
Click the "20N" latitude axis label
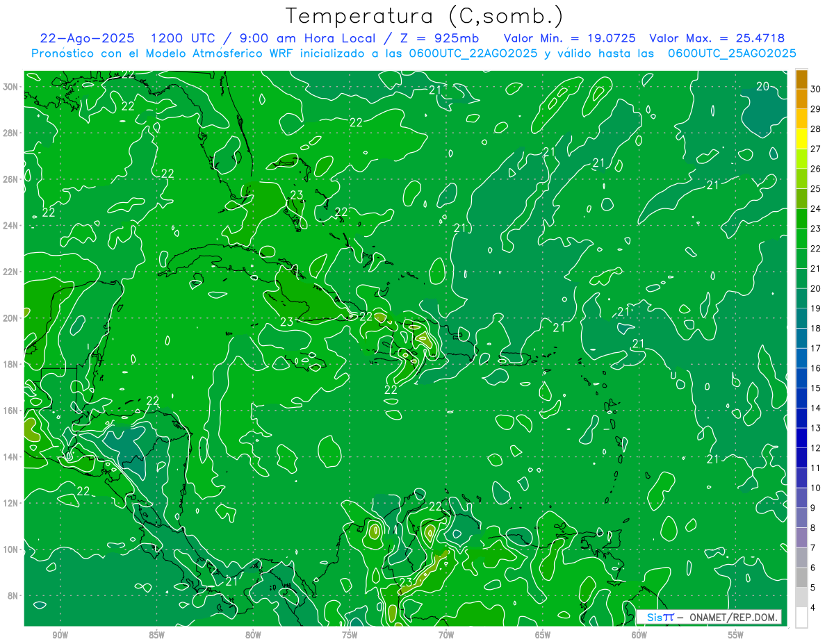pyautogui.click(x=12, y=318)
